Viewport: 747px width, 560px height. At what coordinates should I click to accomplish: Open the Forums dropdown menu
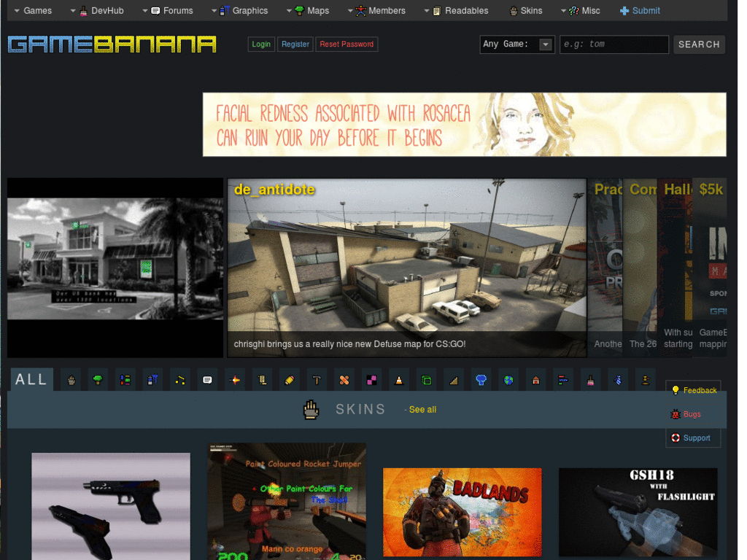[169, 10]
